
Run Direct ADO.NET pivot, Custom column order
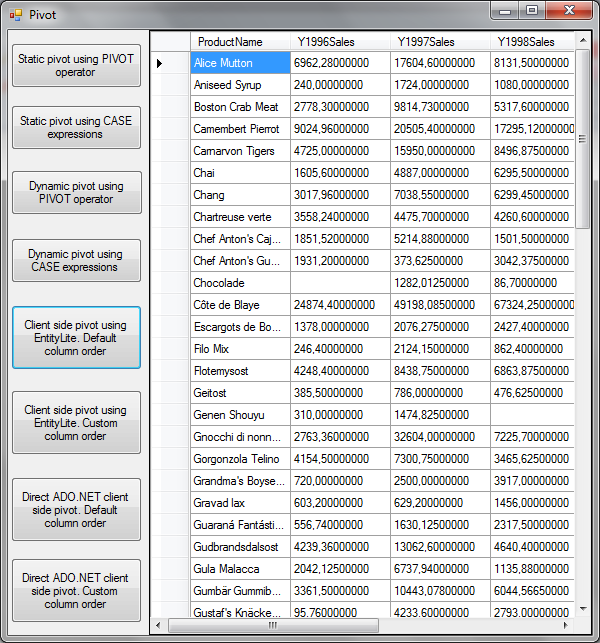pos(76,591)
